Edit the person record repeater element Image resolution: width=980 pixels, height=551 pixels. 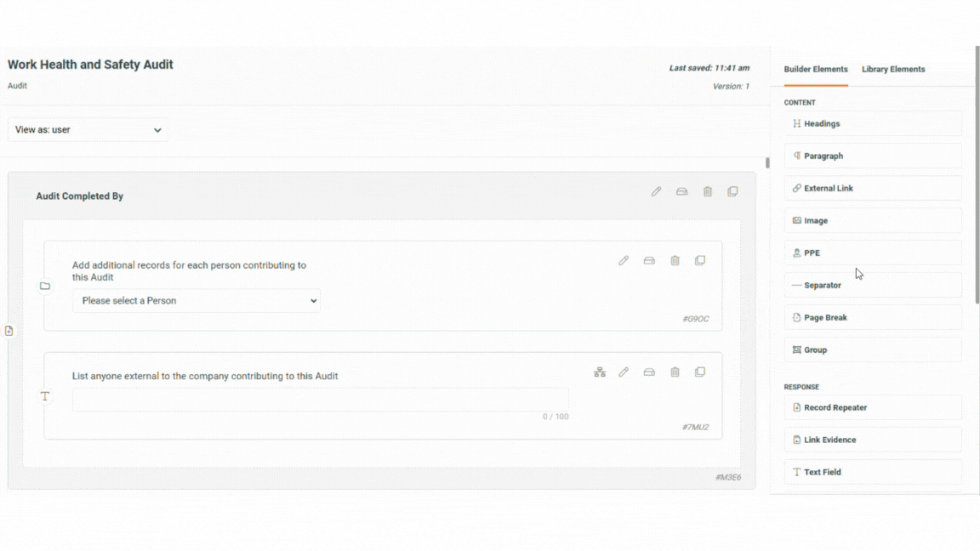[x=624, y=261]
